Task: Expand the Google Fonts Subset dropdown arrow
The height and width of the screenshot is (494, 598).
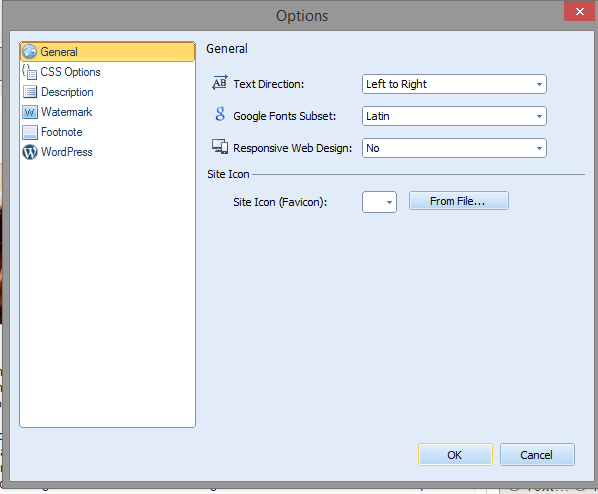Action: click(x=539, y=116)
